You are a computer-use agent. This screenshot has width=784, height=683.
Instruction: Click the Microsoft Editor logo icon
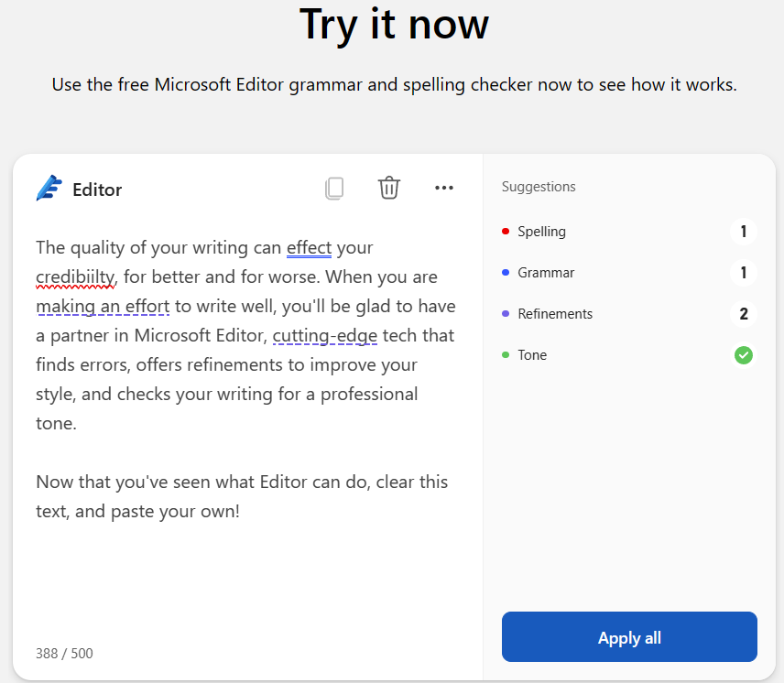49,189
